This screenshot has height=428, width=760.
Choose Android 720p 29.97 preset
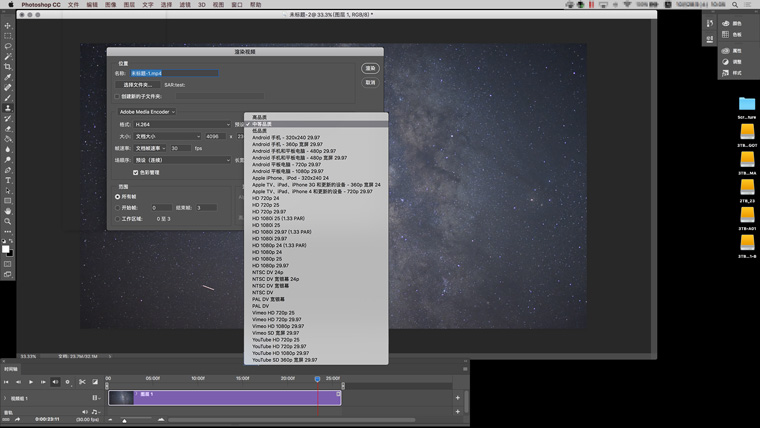(286, 164)
